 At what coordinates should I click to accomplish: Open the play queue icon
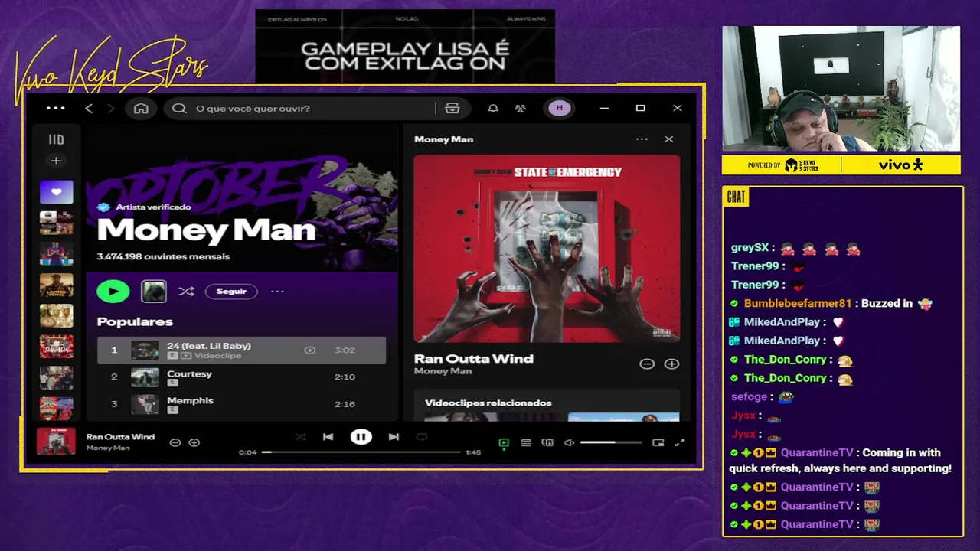(526, 442)
